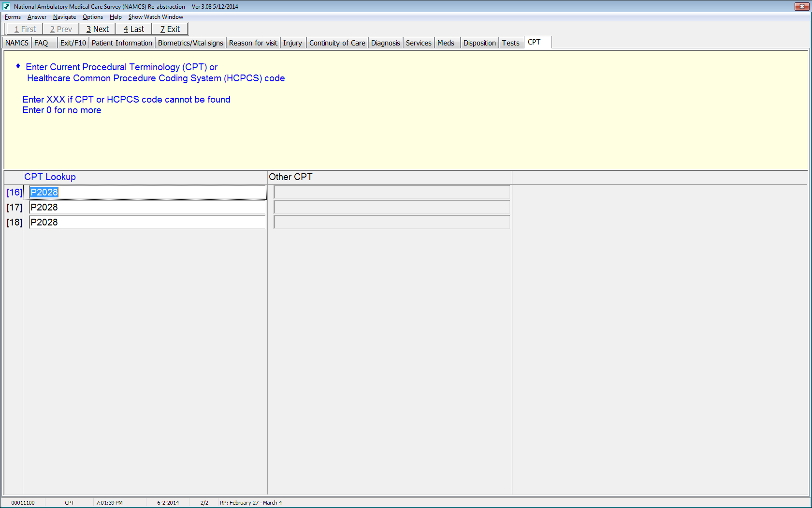Open the Meds tab
This screenshot has width=812, height=508.
pos(446,43)
